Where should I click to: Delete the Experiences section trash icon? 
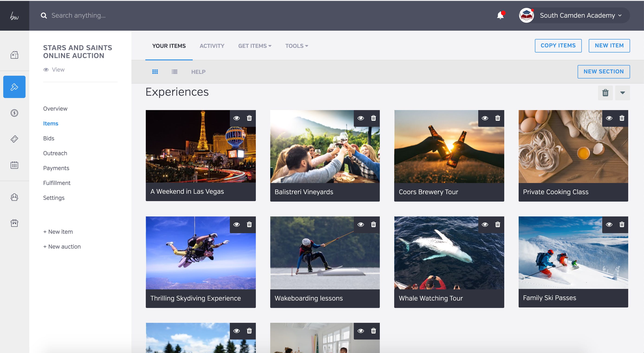[605, 93]
